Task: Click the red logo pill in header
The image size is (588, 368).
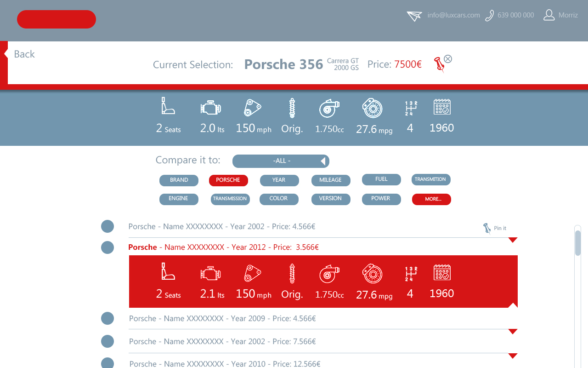Action: pos(57,19)
